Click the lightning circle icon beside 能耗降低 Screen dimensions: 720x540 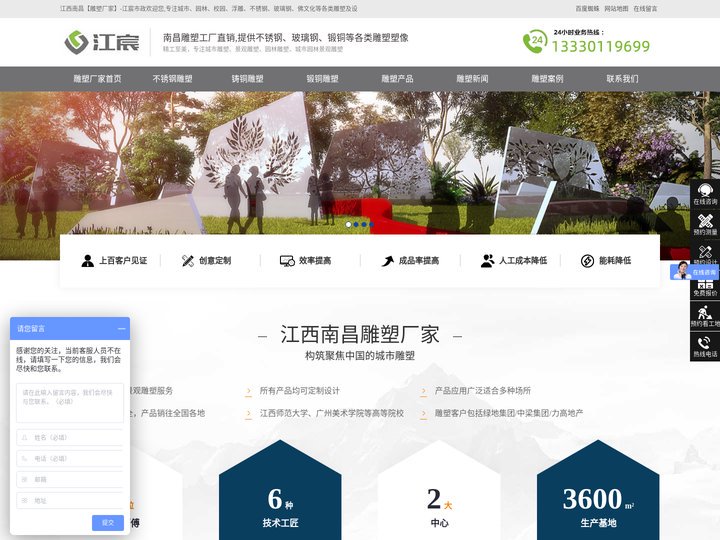pos(587,261)
